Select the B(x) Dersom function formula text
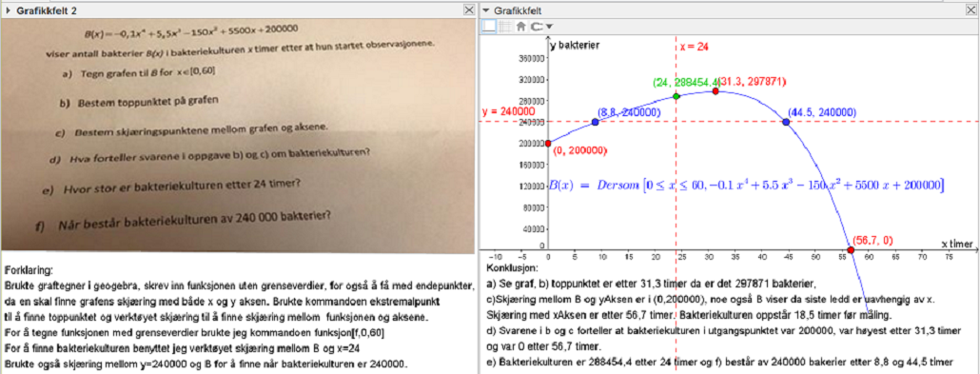Screen dimensions: 980x374 coord(746,186)
